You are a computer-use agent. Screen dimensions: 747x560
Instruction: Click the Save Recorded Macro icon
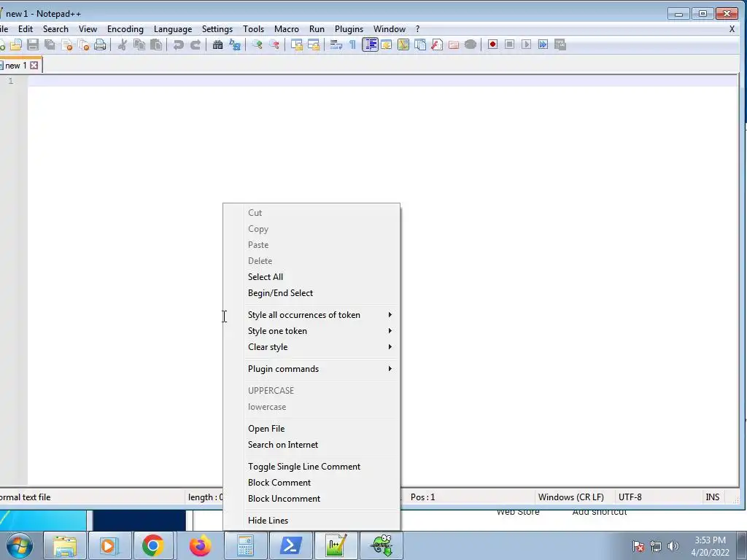[560, 44]
